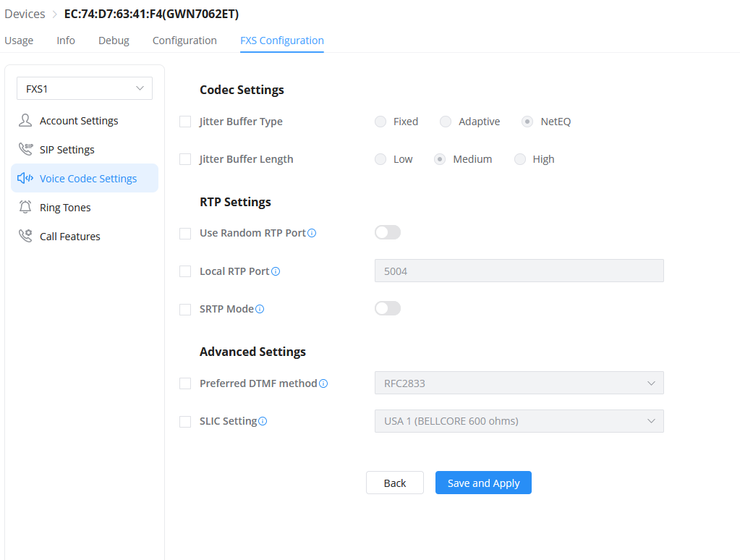Click the Account Settings person icon

pos(25,120)
